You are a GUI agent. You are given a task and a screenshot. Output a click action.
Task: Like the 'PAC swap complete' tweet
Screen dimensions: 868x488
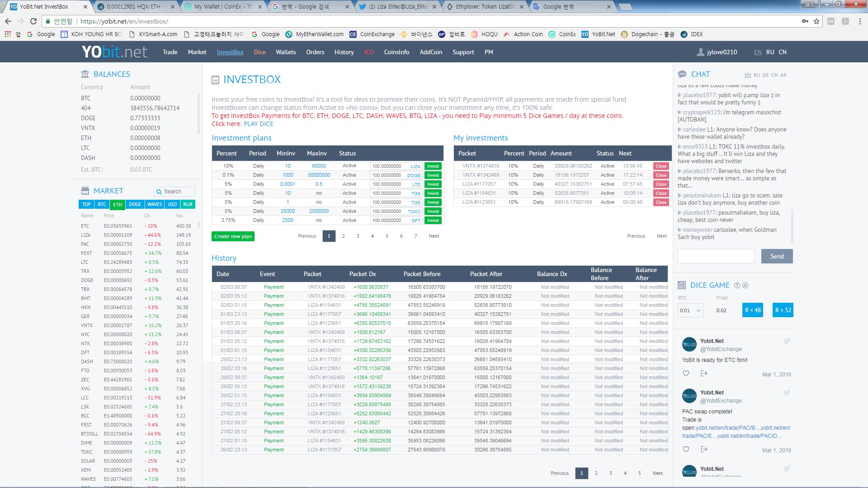pos(686,449)
